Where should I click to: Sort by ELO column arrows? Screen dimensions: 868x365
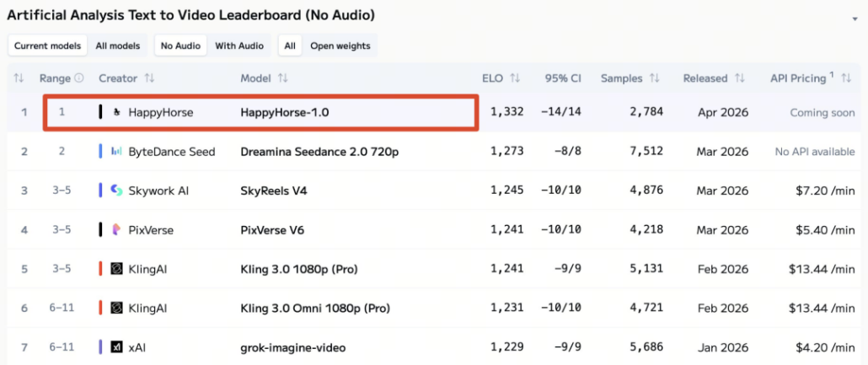click(514, 78)
